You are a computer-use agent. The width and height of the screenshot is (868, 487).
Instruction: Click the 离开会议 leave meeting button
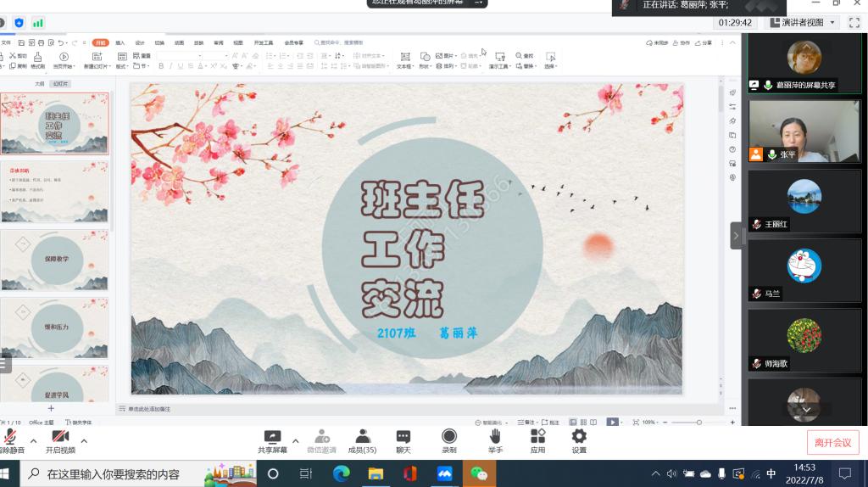(x=832, y=442)
